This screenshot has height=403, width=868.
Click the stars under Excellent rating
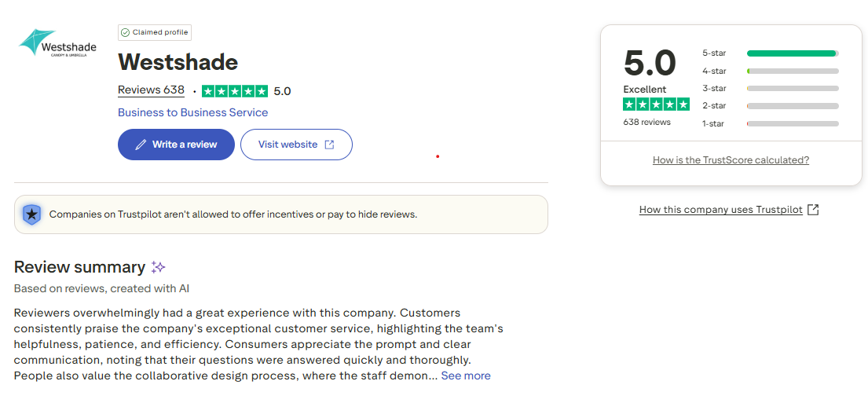[x=656, y=104]
